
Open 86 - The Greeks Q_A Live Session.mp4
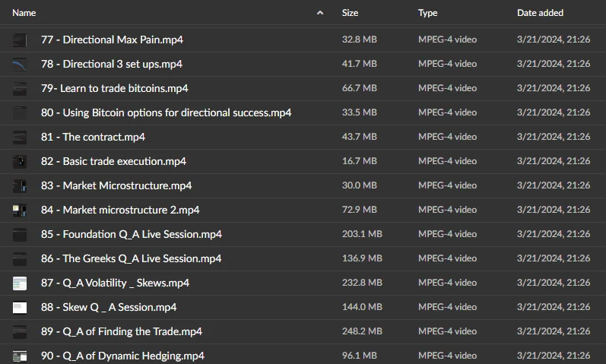tap(131, 258)
